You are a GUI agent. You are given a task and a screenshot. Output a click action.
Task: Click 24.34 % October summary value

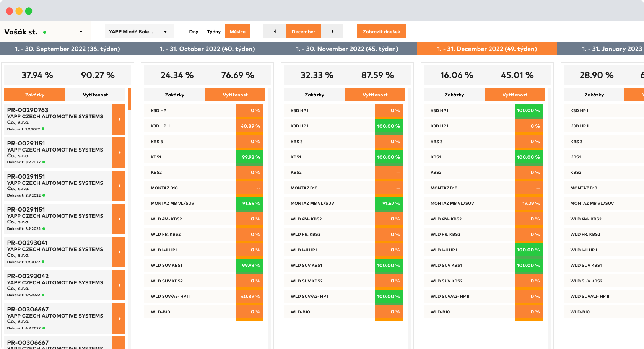click(177, 75)
